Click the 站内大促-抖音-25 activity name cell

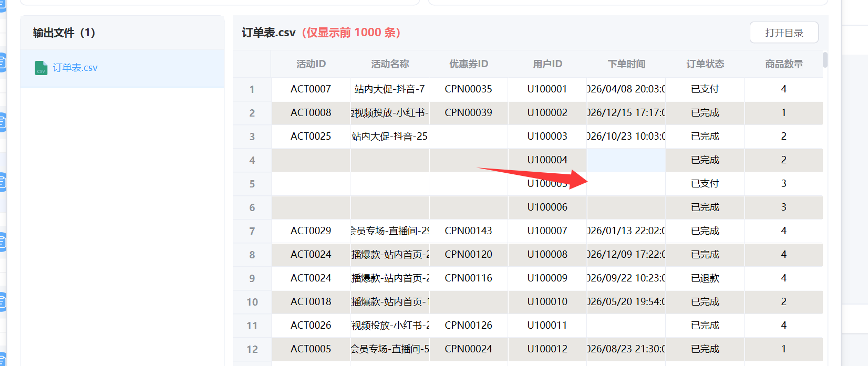(389, 137)
